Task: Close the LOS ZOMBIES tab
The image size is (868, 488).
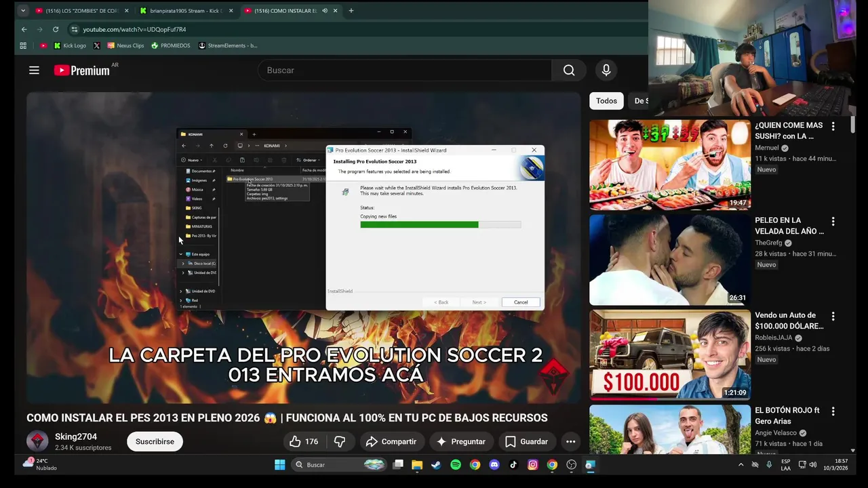Action: tap(126, 11)
